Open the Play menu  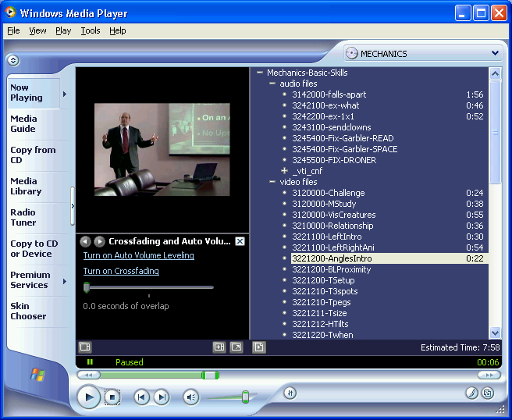coord(63,30)
